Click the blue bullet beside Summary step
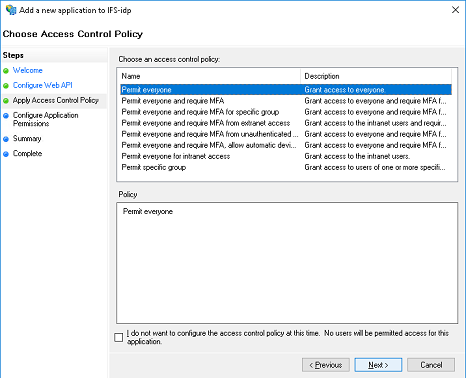 6,139
